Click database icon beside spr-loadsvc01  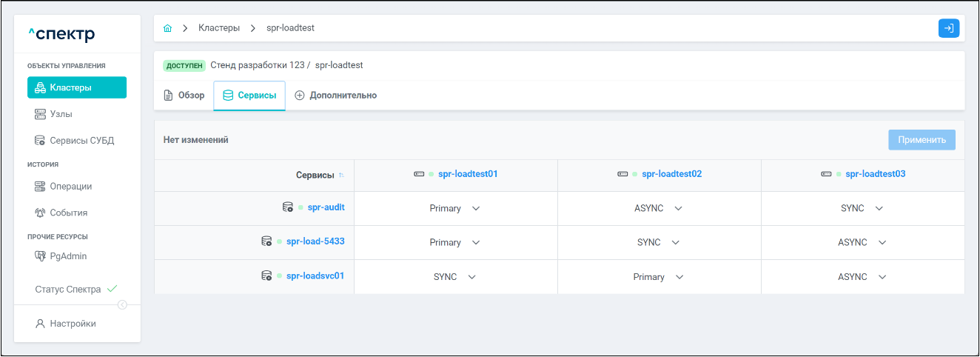click(x=266, y=276)
